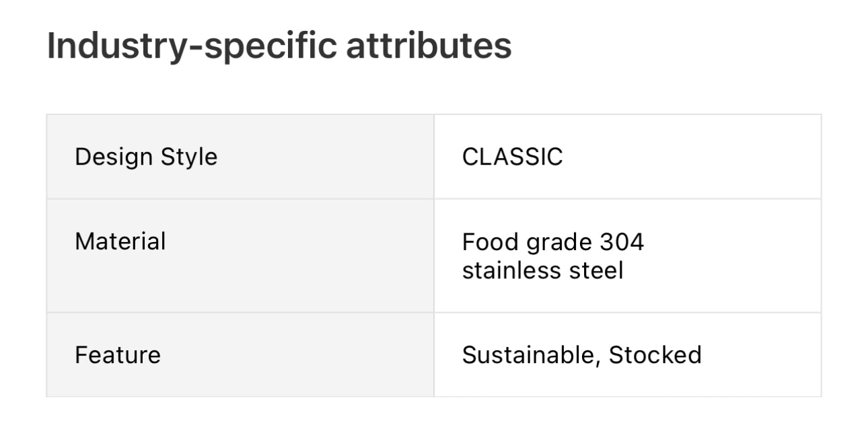Click the word Design in first row
The image size is (868, 433).
coord(114,157)
